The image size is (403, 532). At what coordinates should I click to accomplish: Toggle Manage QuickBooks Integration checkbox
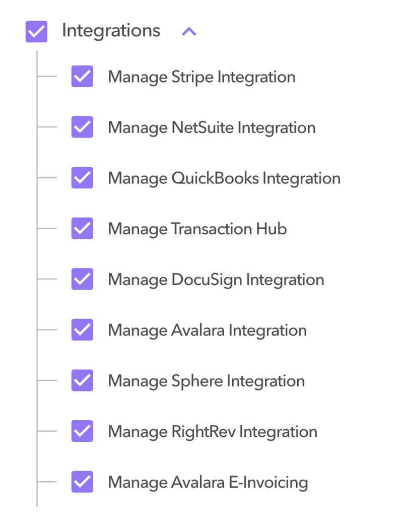(x=82, y=178)
